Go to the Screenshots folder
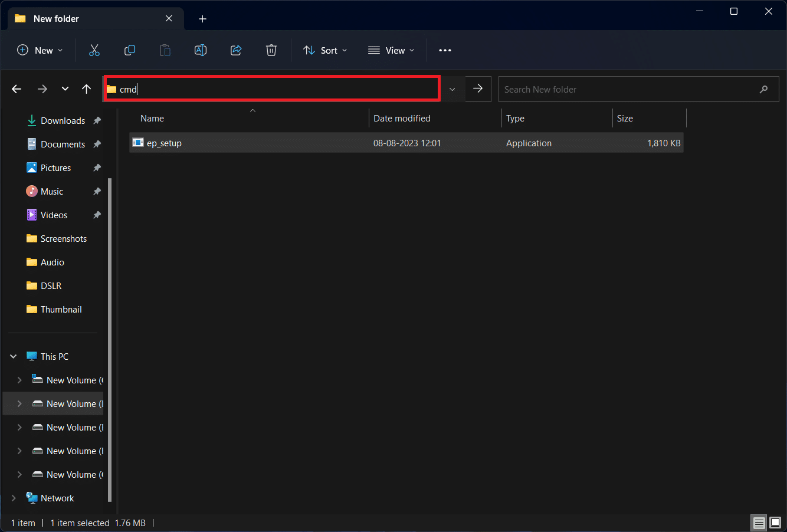Viewport: 787px width, 532px height. [x=63, y=238]
